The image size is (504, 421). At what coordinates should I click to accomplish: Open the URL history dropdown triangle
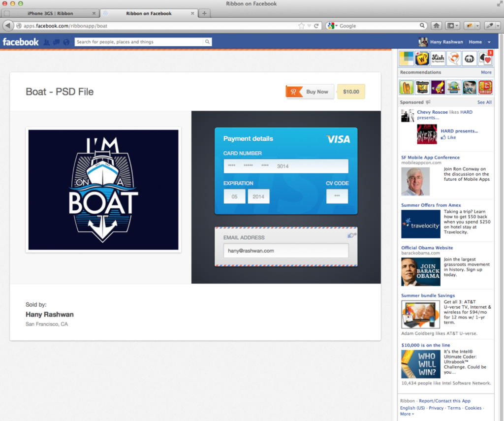[x=309, y=26]
